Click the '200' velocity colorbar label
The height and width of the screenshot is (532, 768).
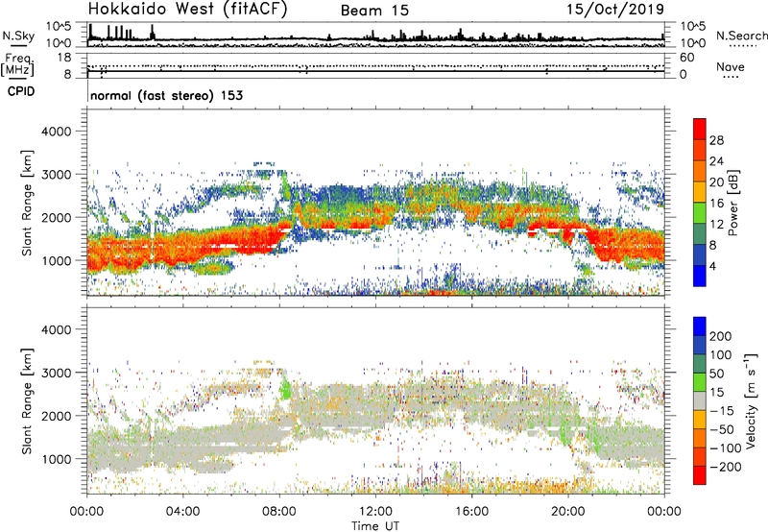[721, 336]
